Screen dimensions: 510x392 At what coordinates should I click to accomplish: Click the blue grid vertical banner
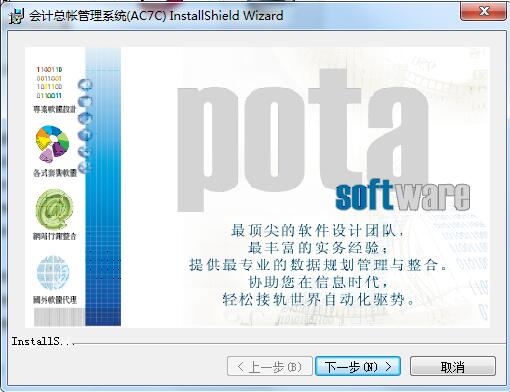tap(103, 187)
